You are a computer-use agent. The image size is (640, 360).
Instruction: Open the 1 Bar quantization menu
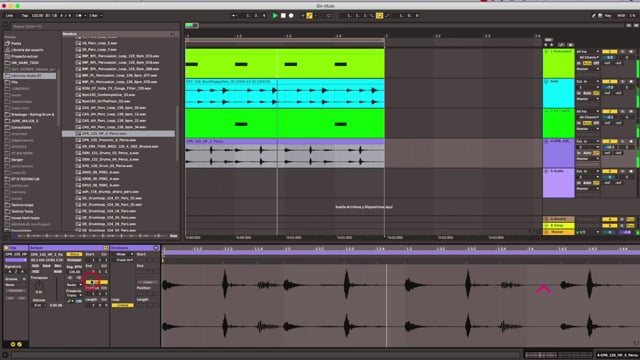tap(95, 16)
